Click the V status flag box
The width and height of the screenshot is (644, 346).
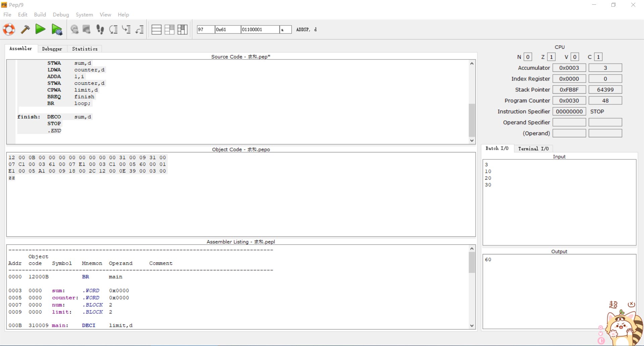pos(575,57)
